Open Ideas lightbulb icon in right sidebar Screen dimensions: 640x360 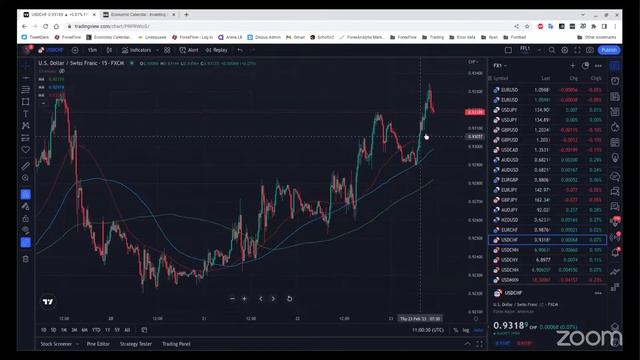[615, 158]
